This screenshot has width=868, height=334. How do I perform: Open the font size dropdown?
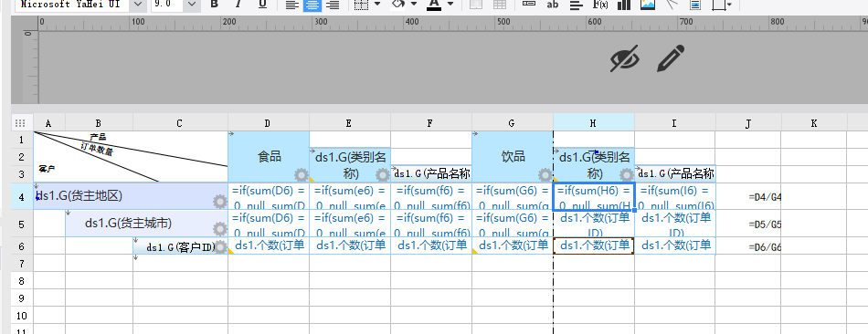coord(192,5)
